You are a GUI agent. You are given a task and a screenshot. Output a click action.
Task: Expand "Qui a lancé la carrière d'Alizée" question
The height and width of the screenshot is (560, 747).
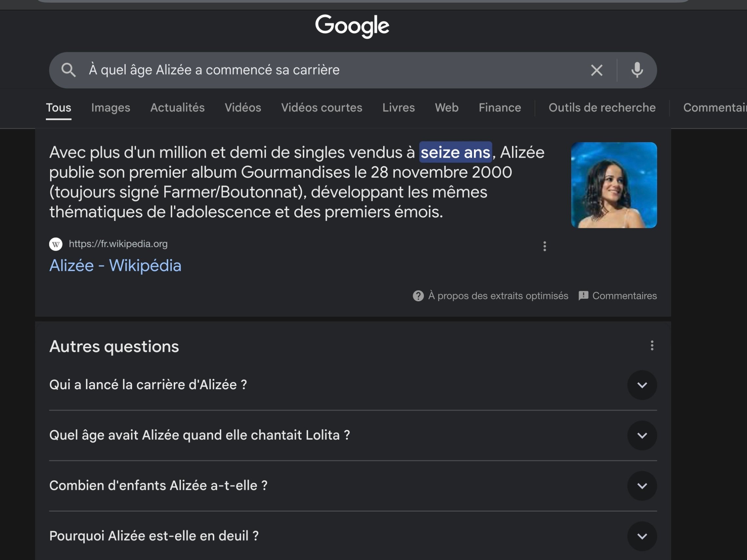642,385
